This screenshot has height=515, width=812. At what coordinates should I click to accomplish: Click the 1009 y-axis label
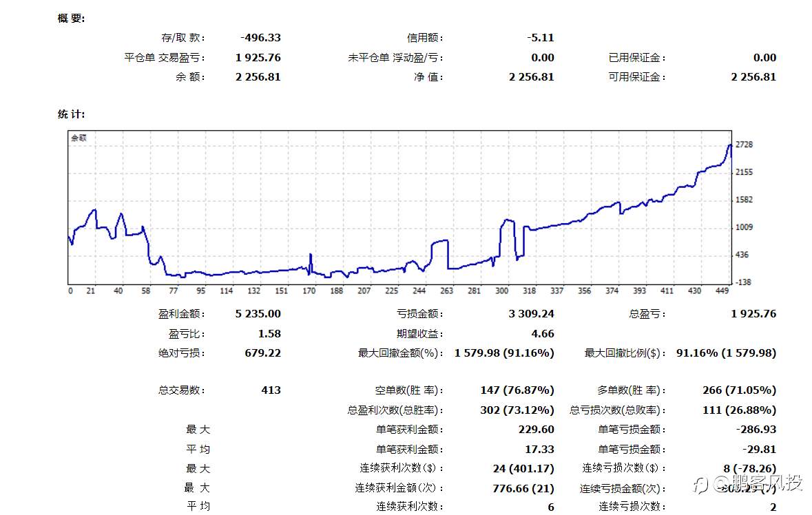pyautogui.click(x=744, y=227)
